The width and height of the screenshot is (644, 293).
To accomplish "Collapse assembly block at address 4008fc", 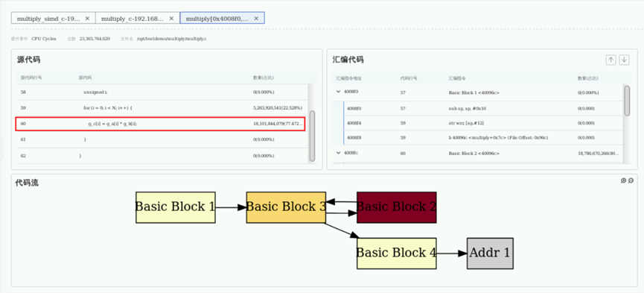I will click(339, 153).
